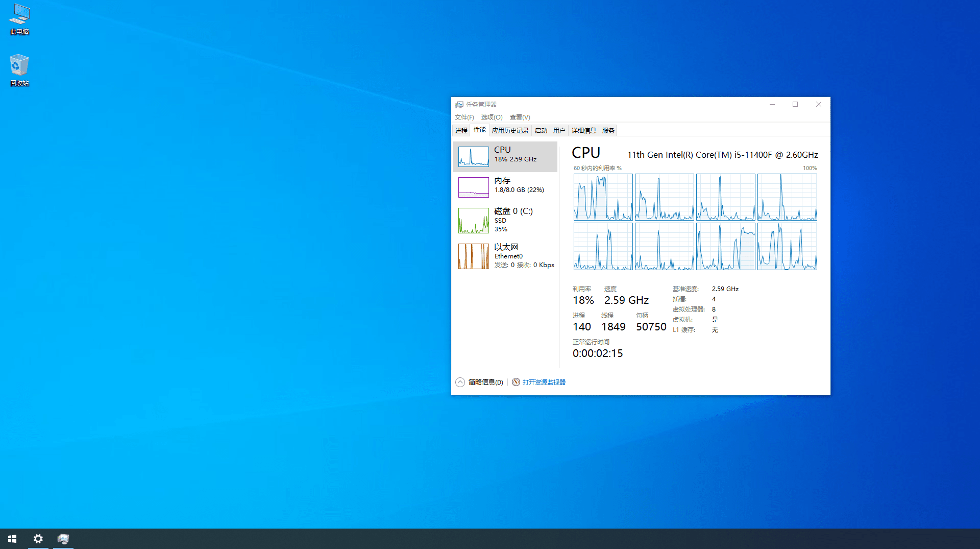Select the 性能 tab
The height and width of the screenshot is (549, 980).
click(x=480, y=130)
